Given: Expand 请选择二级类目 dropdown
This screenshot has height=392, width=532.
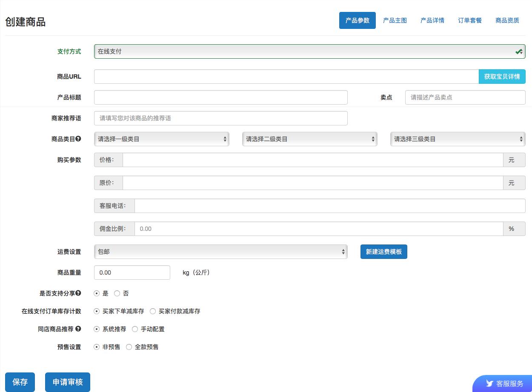Looking at the screenshot, I should pos(309,139).
